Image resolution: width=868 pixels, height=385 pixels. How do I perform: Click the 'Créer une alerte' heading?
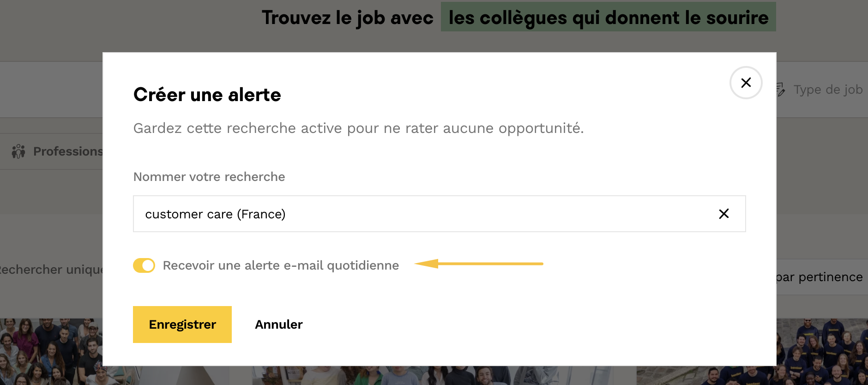pyautogui.click(x=207, y=95)
